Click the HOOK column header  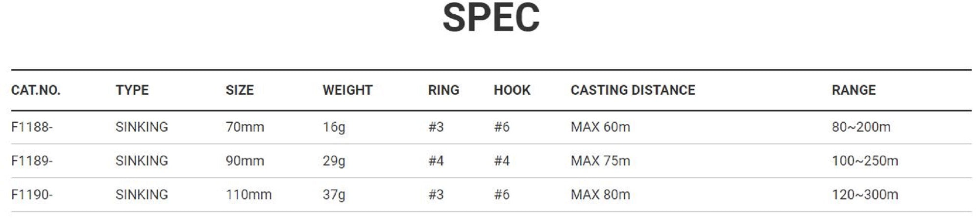click(x=512, y=90)
